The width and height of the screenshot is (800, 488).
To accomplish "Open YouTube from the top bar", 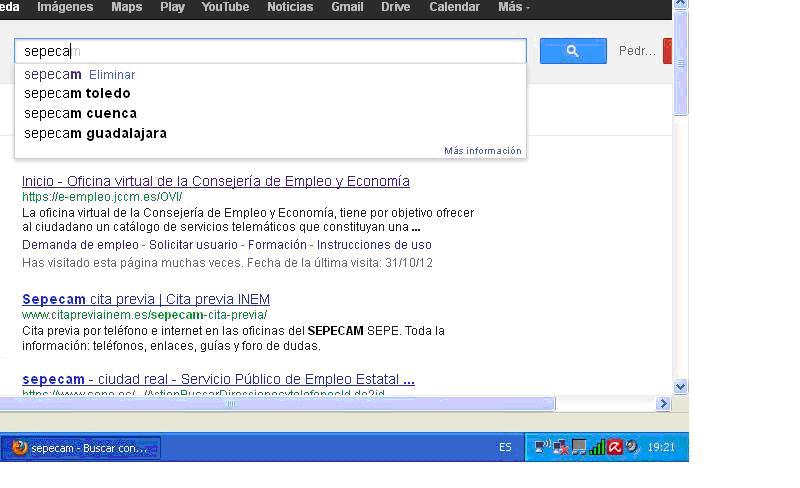I will 225,7.
